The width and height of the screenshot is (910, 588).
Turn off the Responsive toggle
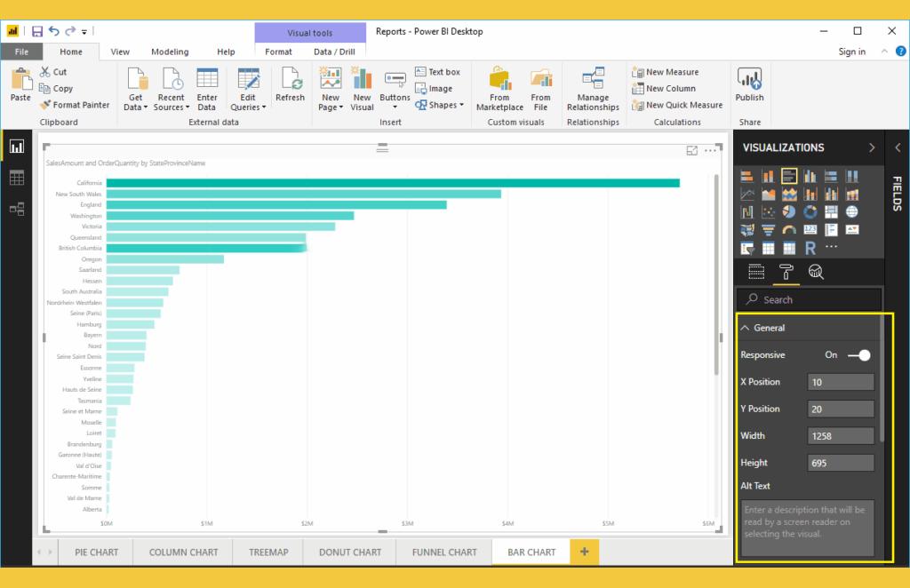pyautogui.click(x=858, y=355)
